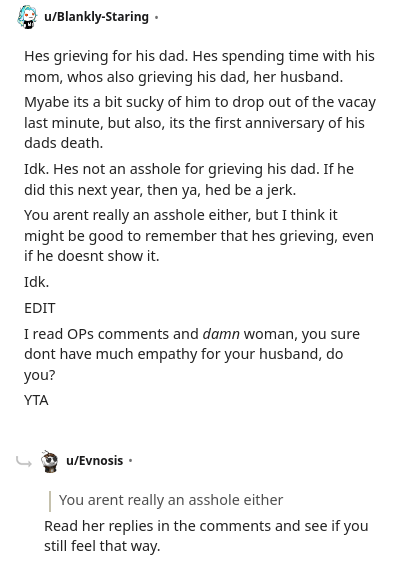This screenshot has height=582, width=400.
Task: Click the vertical quote bar marker
Action: click(x=50, y=501)
